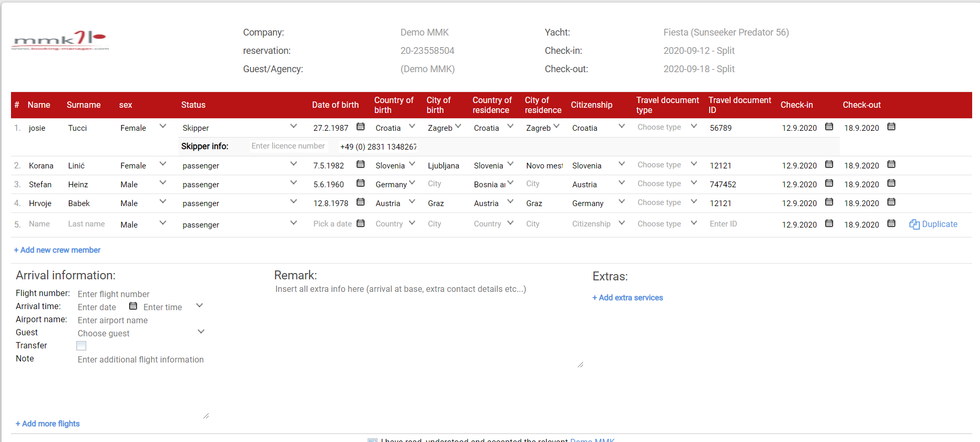This screenshot has width=980, height=442.
Task: Open row 5 Country of birth dropdown
Action: [x=412, y=223]
